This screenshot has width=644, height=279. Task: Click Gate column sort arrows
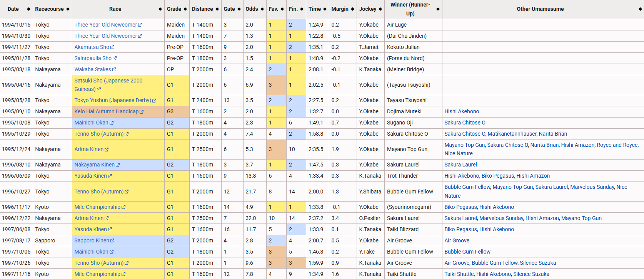239,9
